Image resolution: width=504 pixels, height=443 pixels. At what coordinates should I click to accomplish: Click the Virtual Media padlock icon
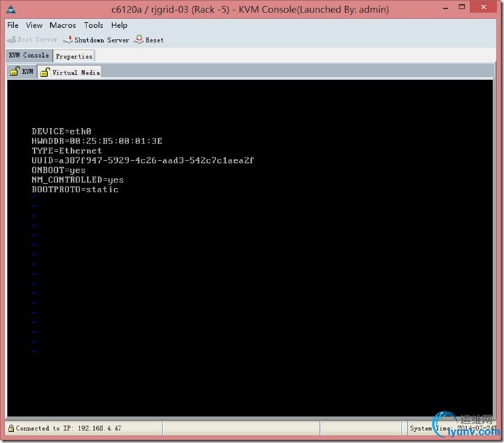click(45, 72)
